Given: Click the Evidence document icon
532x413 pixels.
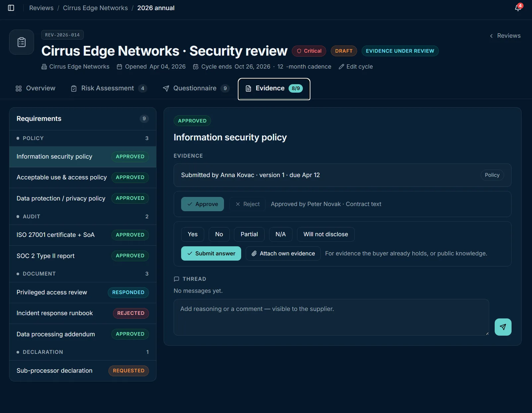Looking at the screenshot, I should coord(248,89).
